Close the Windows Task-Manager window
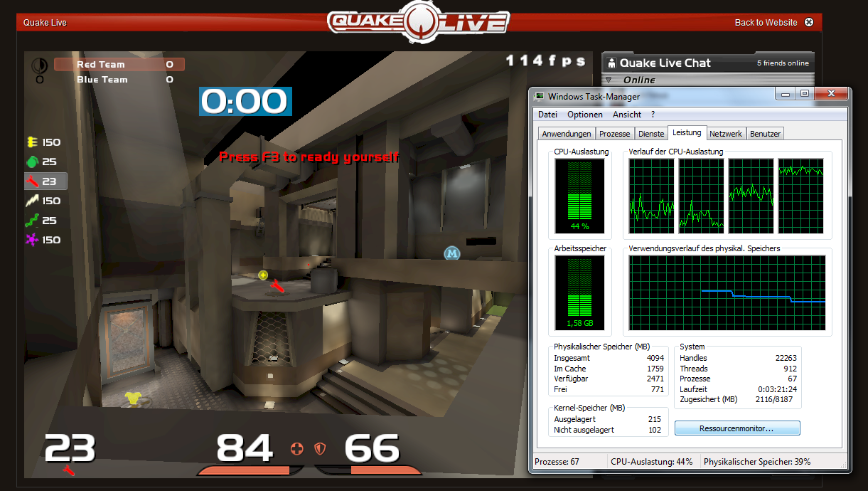 [x=830, y=94]
